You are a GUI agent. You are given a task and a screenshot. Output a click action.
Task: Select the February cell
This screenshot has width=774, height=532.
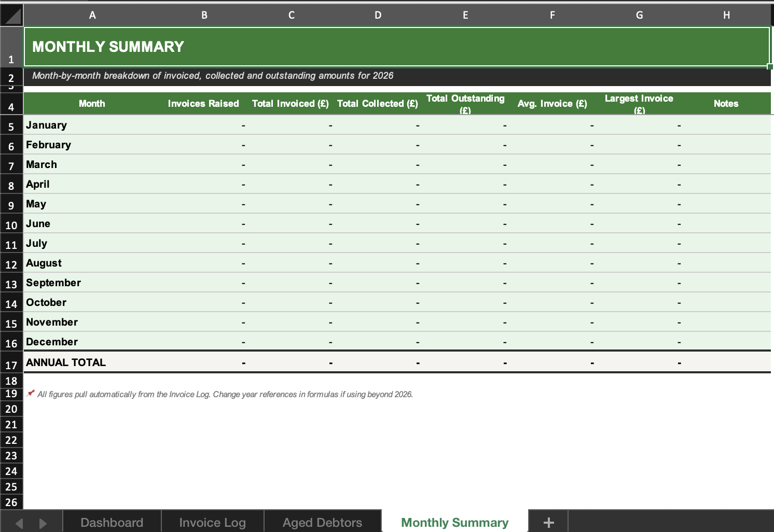pyautogui.click(x=92, y=145)
